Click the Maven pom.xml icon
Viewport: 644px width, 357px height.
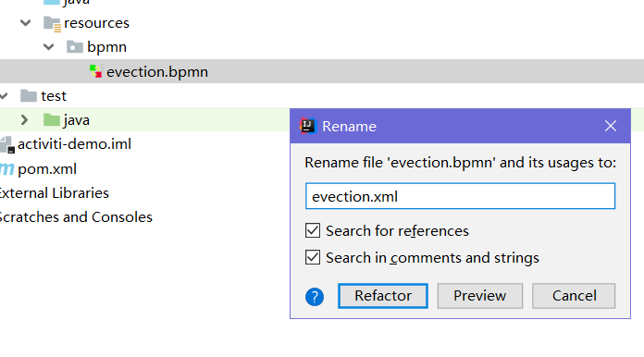7,168
